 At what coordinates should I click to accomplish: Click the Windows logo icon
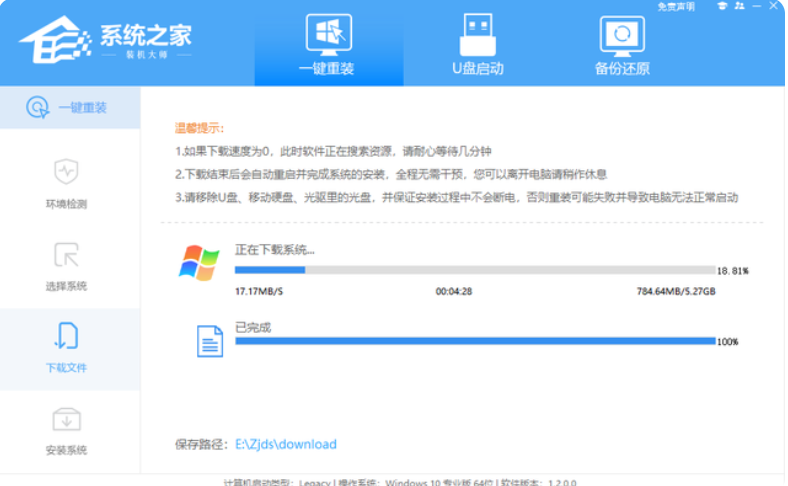click(x=199, y=262)
